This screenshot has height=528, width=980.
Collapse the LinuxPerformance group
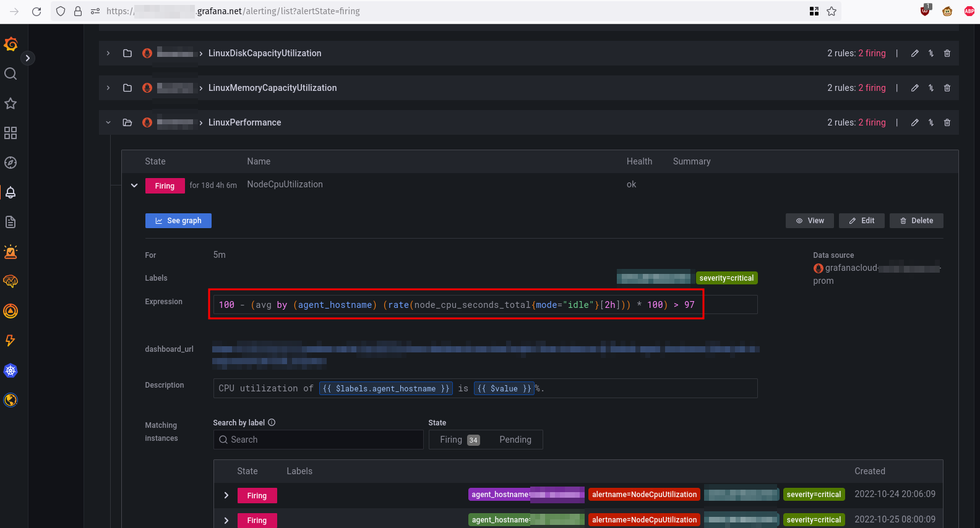pos(108,122)
